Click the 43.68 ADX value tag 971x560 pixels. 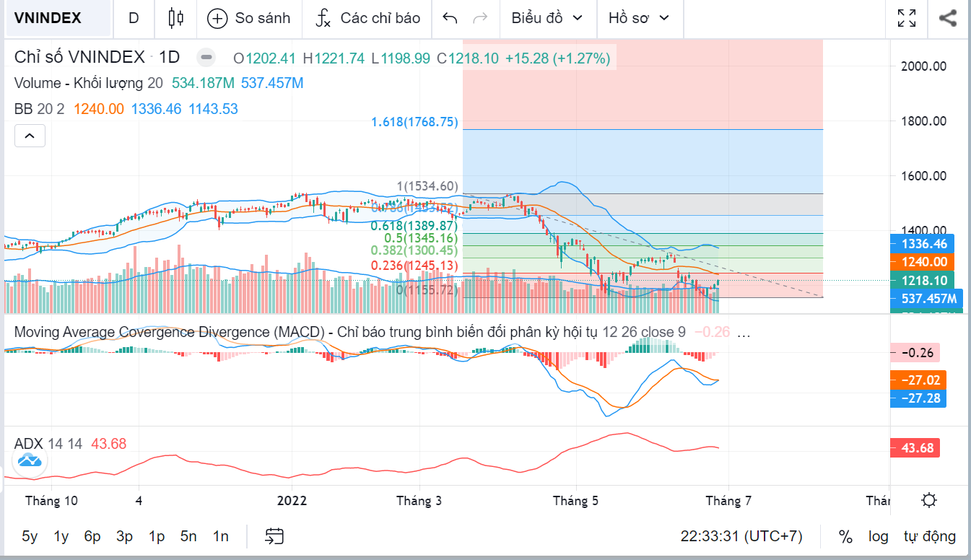click(x=916, y=448)
